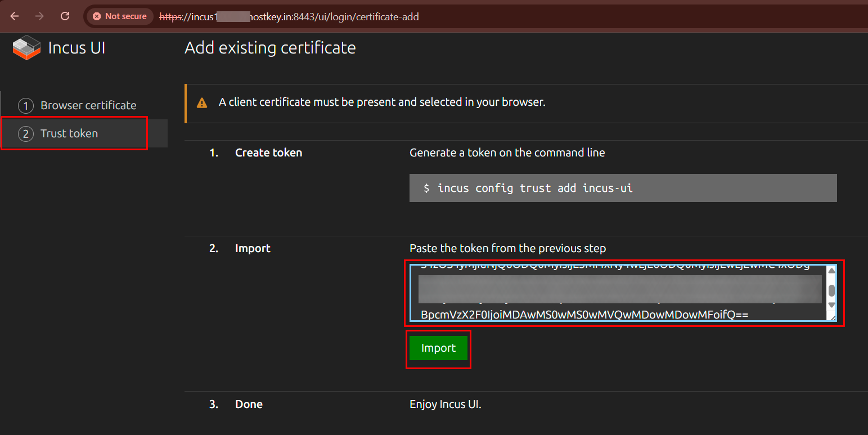Click the circled number 1 step icon
Viewport: 868px width, 435px height.
pyautogui.click(x=26, y=106)
